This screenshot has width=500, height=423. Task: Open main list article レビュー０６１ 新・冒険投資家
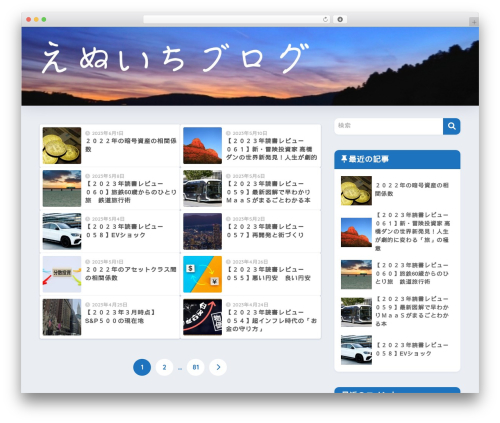pyautogui.click(x=271, y=149)
